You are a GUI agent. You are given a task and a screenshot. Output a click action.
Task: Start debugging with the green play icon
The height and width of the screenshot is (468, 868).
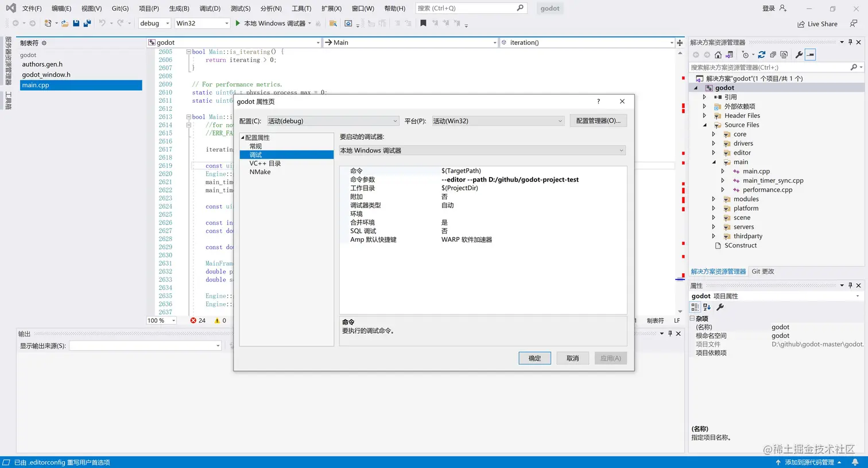[238, 24]
